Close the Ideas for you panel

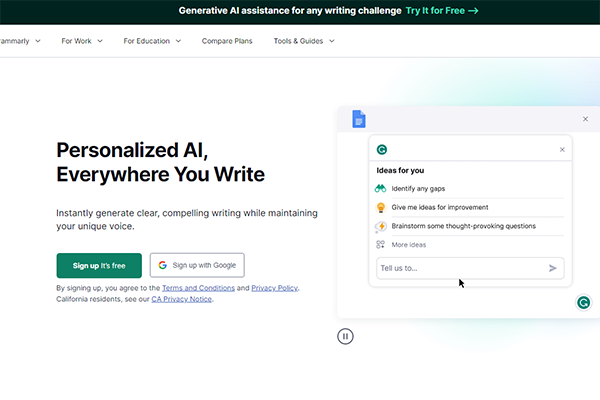tap(562, 150)
